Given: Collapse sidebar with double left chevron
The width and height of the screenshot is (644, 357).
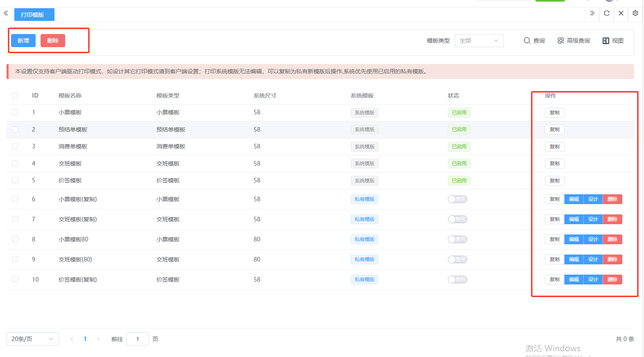Looking at the screenshot, I should point(6,14).
